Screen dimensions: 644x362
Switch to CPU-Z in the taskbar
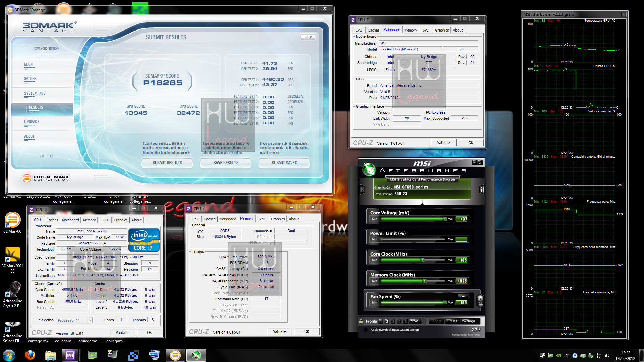pyautogui.click(x=70, y=355)
